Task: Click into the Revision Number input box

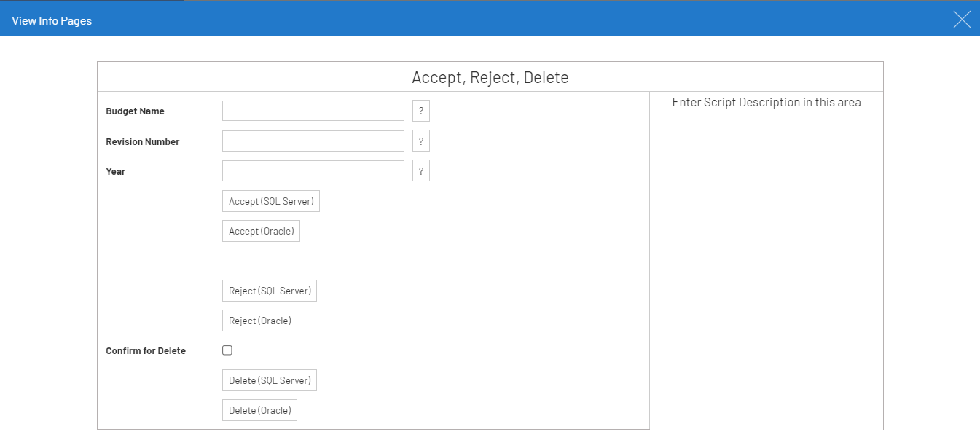Action: click(313, 141)
